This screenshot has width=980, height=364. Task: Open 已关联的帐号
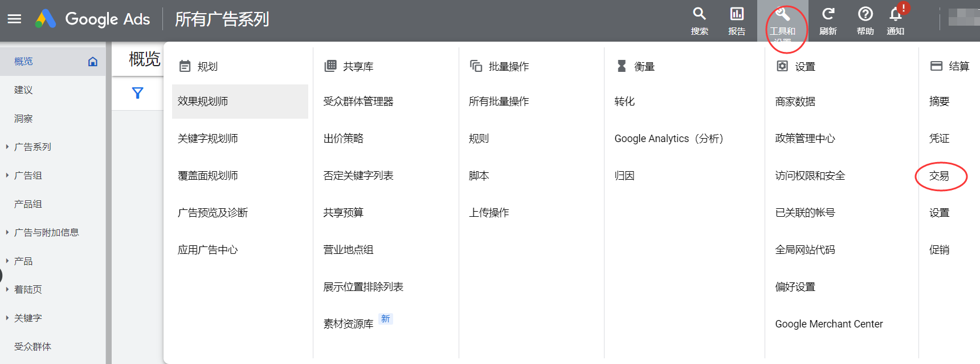point(805,213)
